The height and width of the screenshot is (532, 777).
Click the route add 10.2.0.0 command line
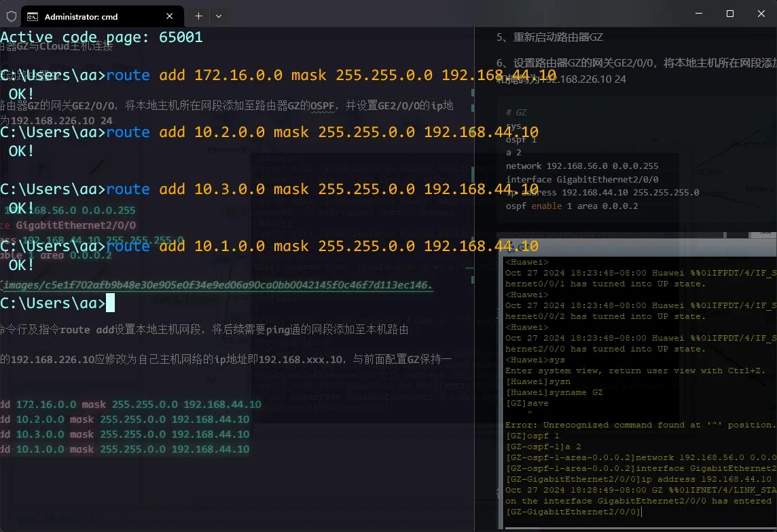(269, 132)
